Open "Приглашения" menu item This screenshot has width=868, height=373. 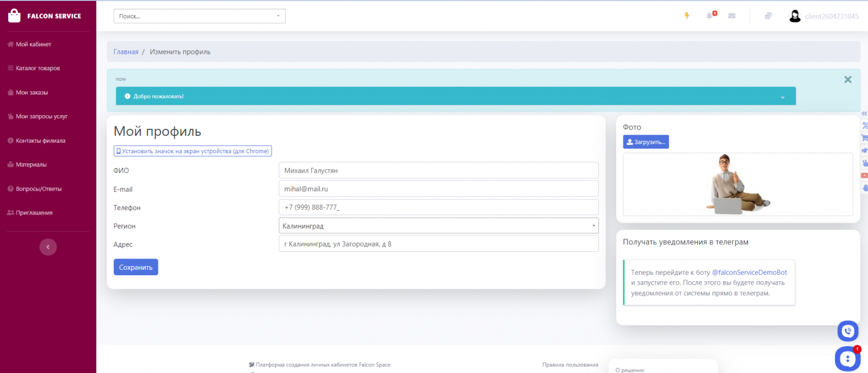(x=30, y=213)
